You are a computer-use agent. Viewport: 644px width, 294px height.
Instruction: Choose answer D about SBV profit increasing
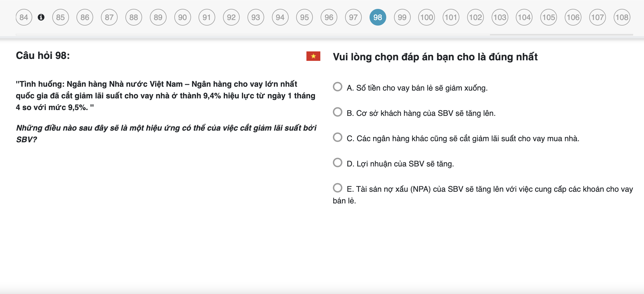(338, 163)
